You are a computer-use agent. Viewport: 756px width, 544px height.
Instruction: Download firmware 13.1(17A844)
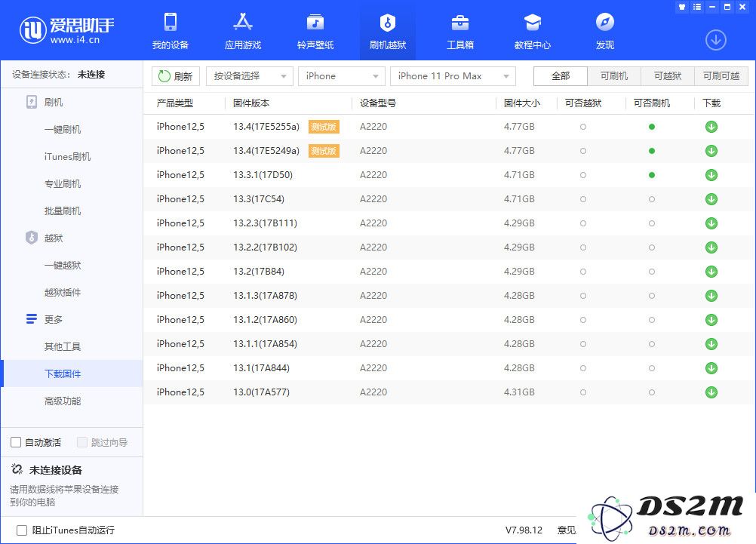point(711,368)
